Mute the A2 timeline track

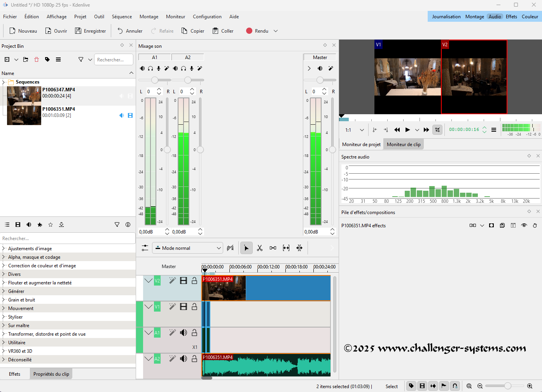pyautogui.click(x=184, y=359)
